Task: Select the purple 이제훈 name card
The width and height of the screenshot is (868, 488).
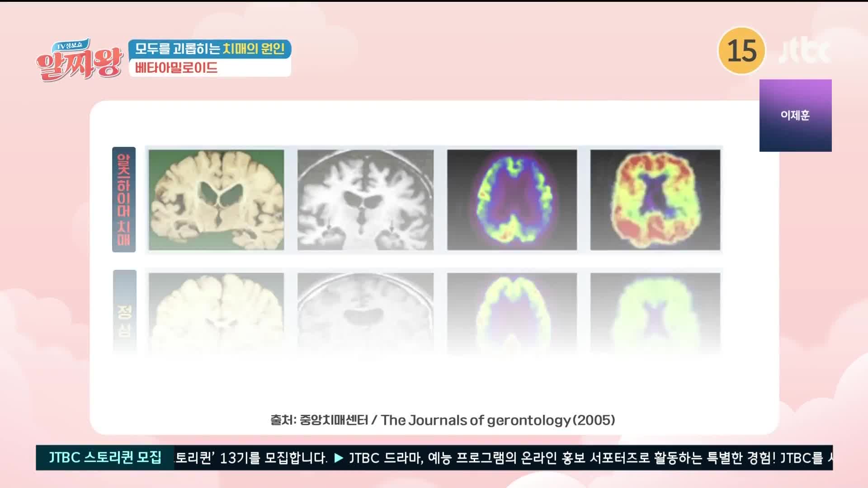Action: click(x=795, y=115)
